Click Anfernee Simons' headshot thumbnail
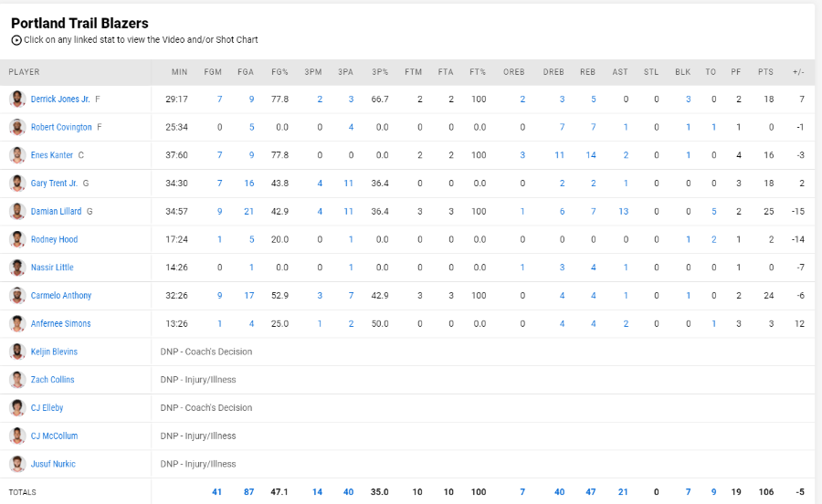The image size is (822, 504). (x=17, y=323)
